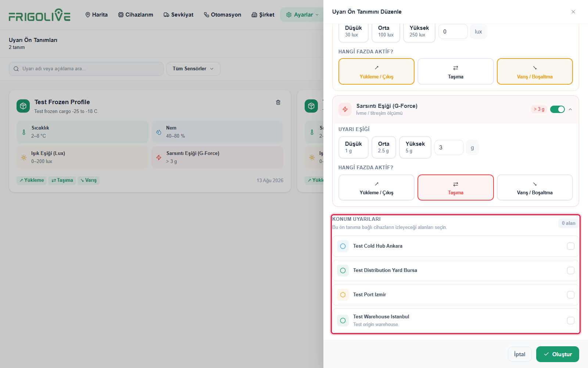Toggle Taşıma phase for light threshold
This screenshot has height=368, width=588.
click(x=456, y=71)
